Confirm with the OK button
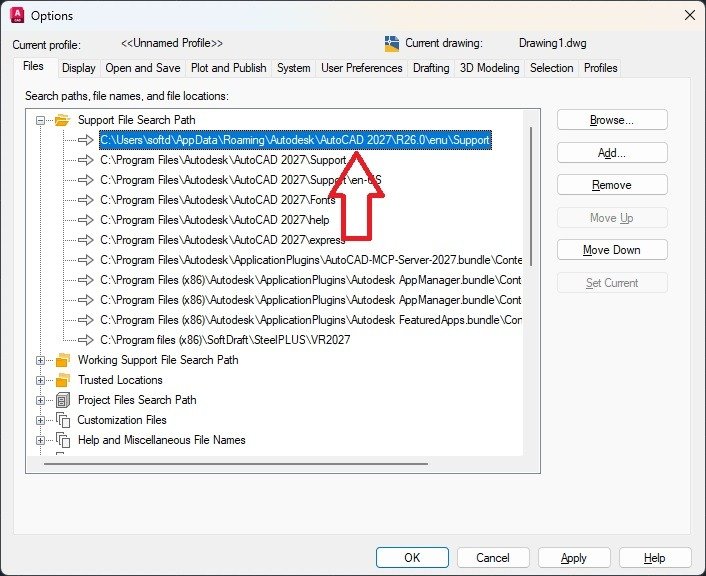706x576 pixels. tap(412, 558)
